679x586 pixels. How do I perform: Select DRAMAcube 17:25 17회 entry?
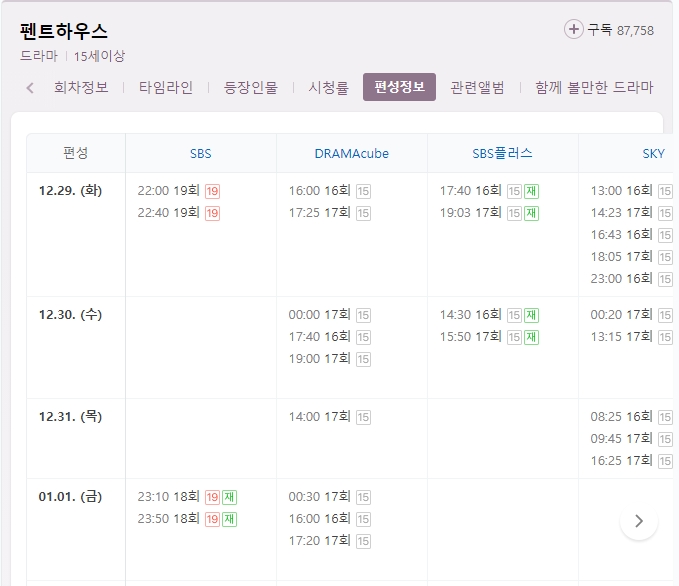click(320, 213)
